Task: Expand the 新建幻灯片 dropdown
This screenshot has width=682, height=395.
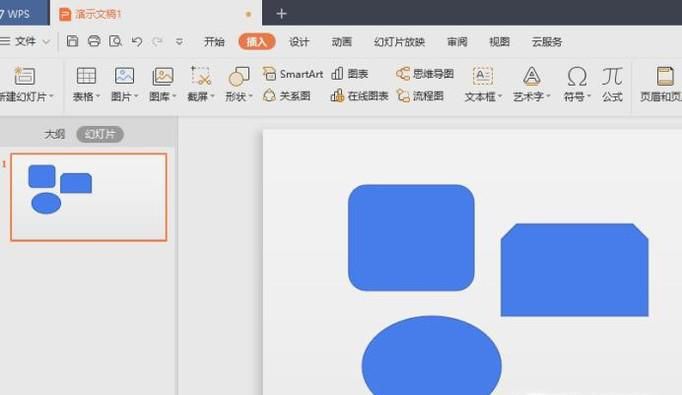Action: [x=51, y=96]
